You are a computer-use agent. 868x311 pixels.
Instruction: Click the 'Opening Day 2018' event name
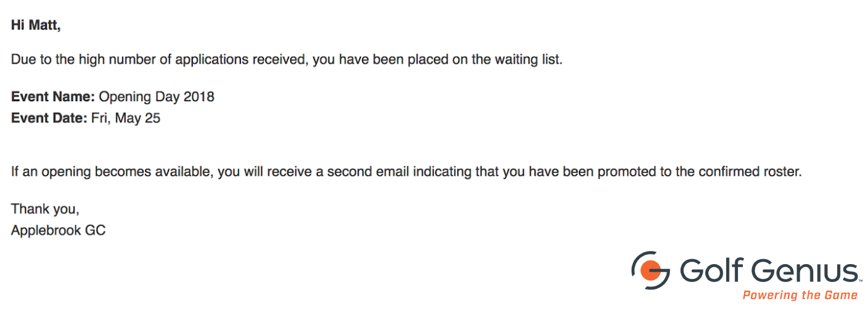pyautogui.click(x=157, y=97)
